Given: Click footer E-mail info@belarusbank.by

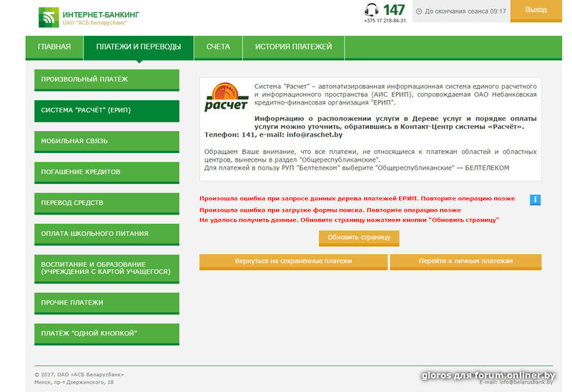Looking at the screenshot, I should click(516, 382).
